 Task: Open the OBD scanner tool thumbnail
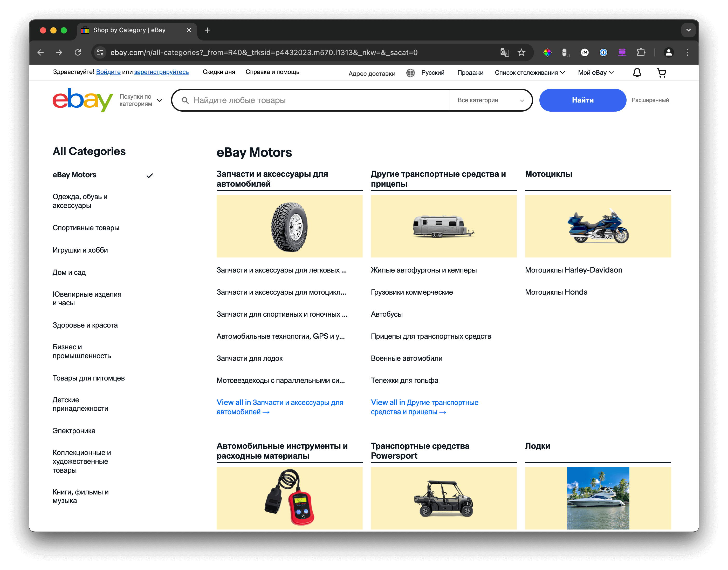click(x=290, y=498)
